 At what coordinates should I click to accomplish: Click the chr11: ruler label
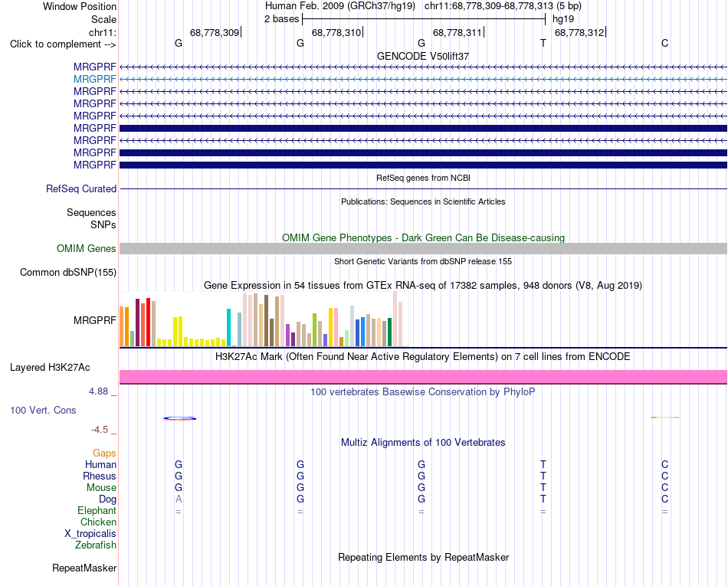pos(102,32)
